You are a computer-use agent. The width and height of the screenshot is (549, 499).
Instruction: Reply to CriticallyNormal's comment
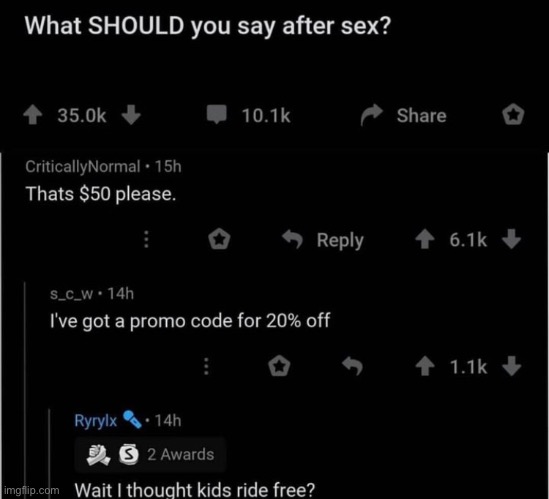pos(323,240)
